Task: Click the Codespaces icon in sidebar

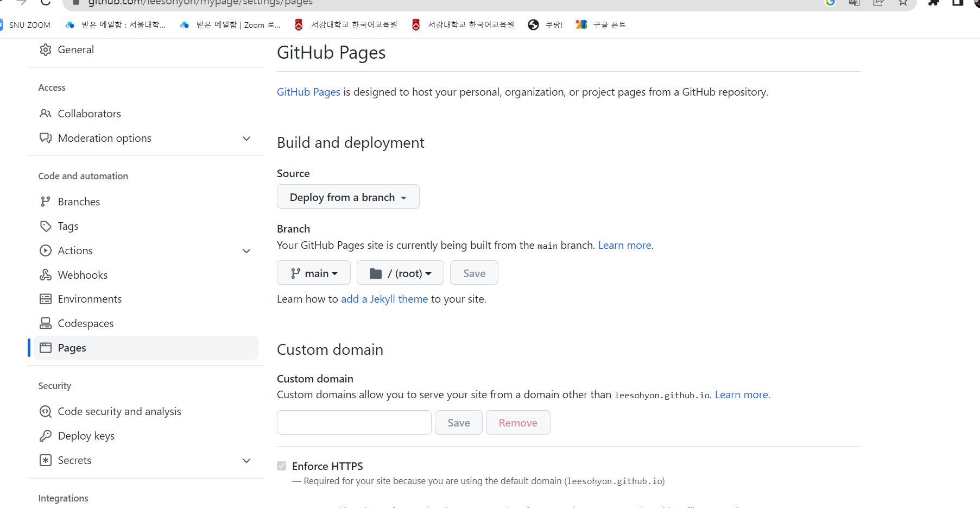Action: coord(46,323)
